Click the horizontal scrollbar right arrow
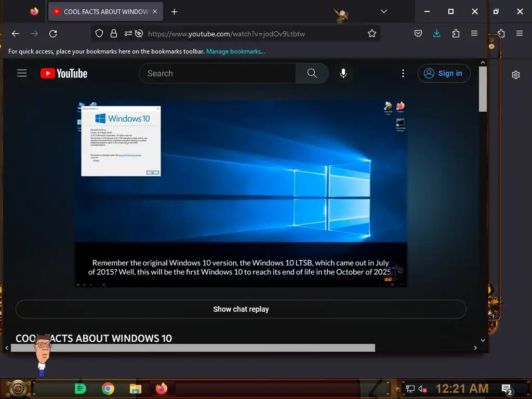This screenshot has width=532, height=399. click(x=475, y=348)
